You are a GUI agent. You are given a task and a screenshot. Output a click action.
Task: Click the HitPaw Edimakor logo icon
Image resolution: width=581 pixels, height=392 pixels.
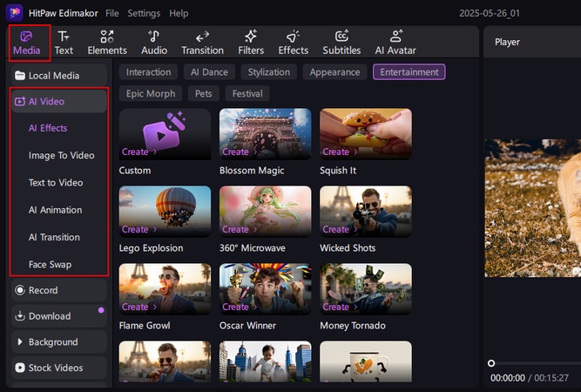[15, 13]
